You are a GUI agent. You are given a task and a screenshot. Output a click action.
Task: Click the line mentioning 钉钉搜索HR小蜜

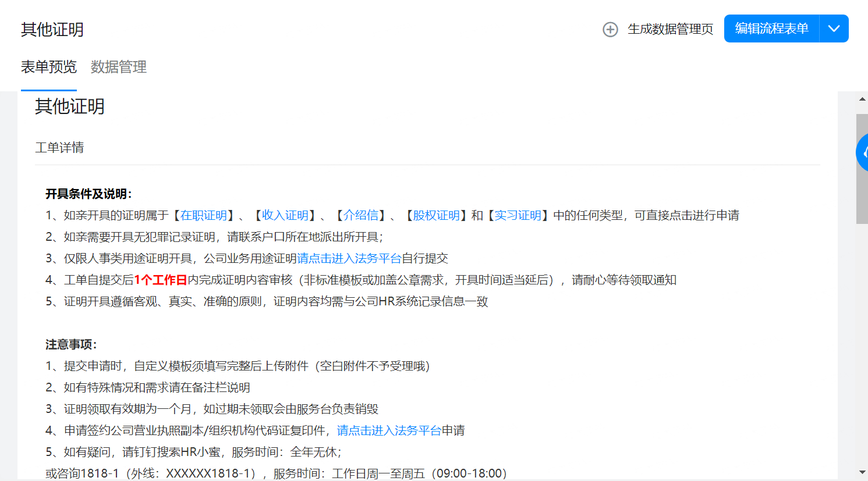[193, 452]
